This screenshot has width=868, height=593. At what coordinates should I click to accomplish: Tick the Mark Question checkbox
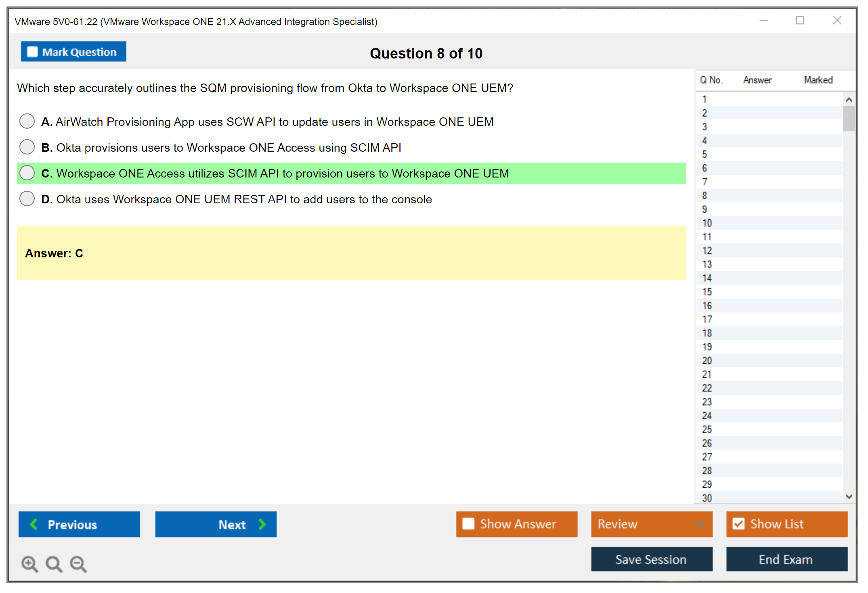point(32,52)
